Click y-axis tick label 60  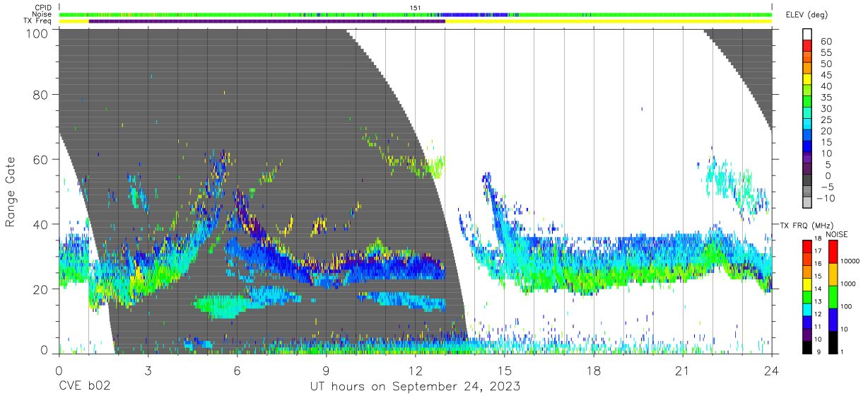click(x=42, y=160)
